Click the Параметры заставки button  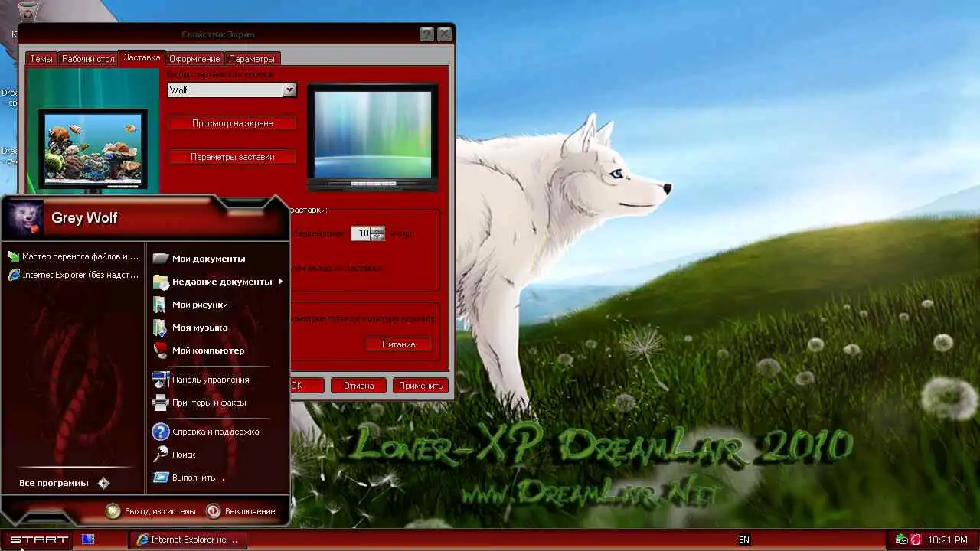point(232,157)
